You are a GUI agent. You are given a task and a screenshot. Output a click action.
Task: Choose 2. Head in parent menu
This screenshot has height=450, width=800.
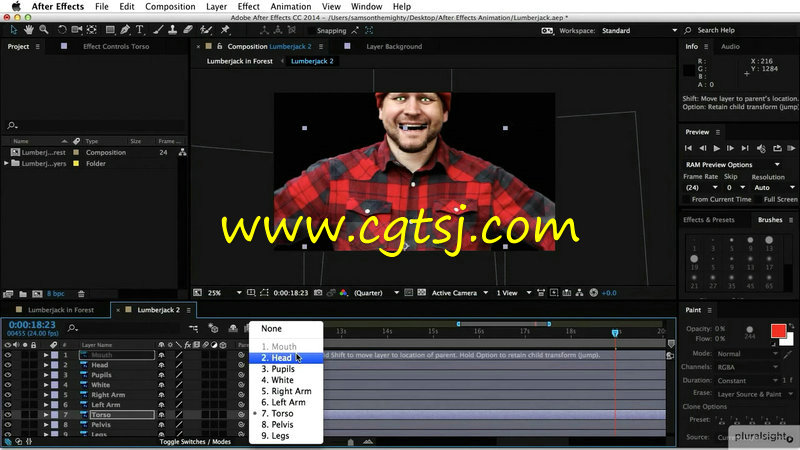click(286, 358)
